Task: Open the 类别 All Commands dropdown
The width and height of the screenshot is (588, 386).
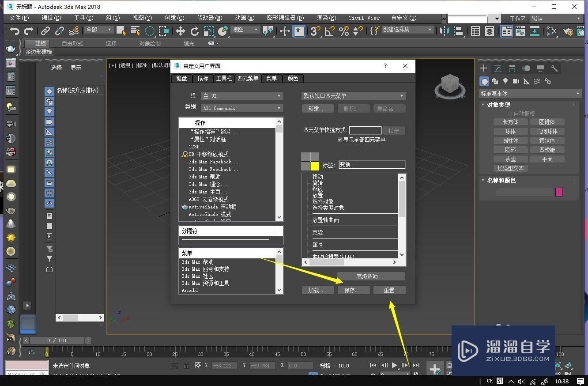Action: [242, 108]
